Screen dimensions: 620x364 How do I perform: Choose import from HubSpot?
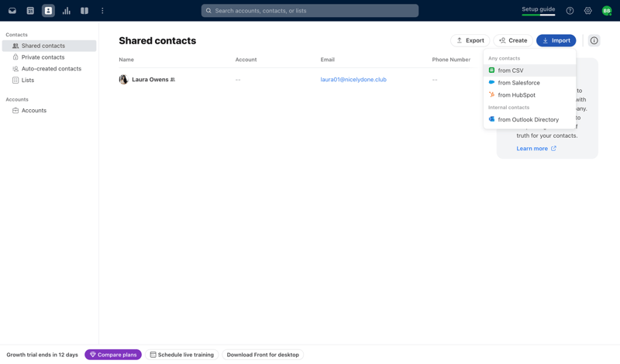pos(529,94)
